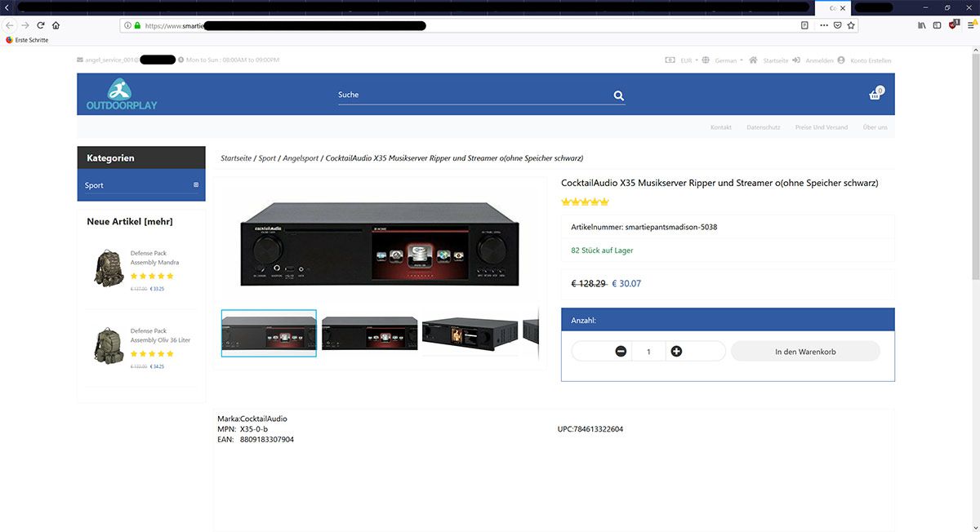This screenshot has height=532, width=980.
Task: Click the Outdoorplay logo
Action: 122,95
